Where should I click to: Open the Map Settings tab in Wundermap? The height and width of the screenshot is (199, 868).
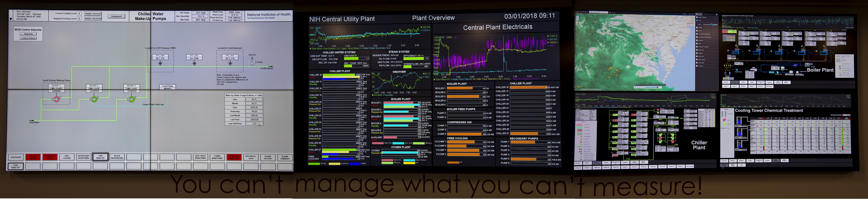[707, 14]
